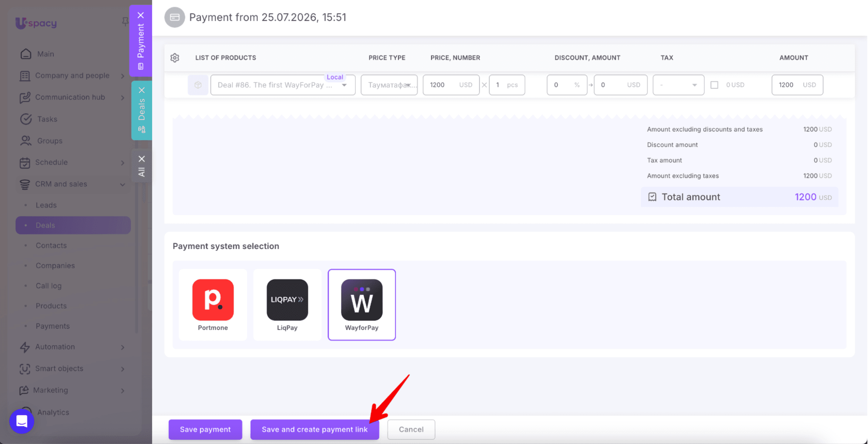Image resolution: width=868 pixels, height=444 pixels.
Task: Expand Schedule submenu
Action: 123,163
